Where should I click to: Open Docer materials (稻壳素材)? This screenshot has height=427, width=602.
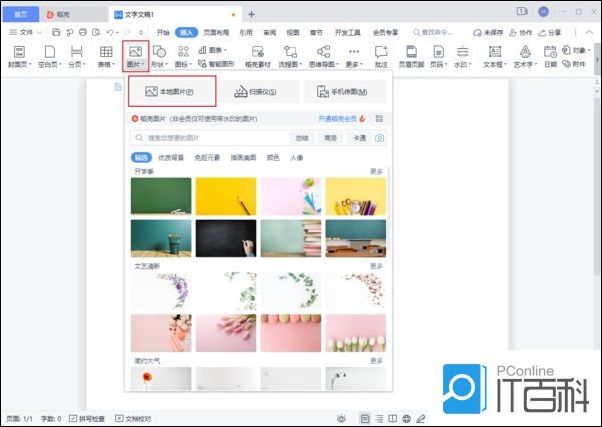pos(258,57)
